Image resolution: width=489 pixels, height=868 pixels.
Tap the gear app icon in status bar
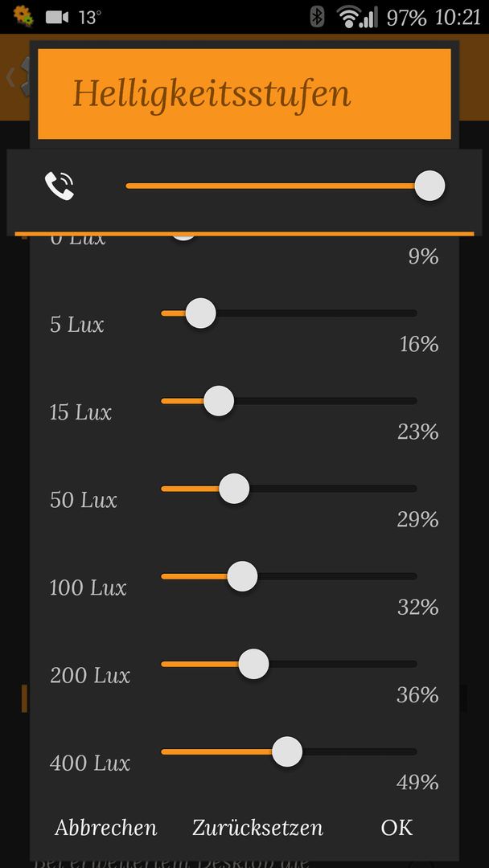(23, 15)
